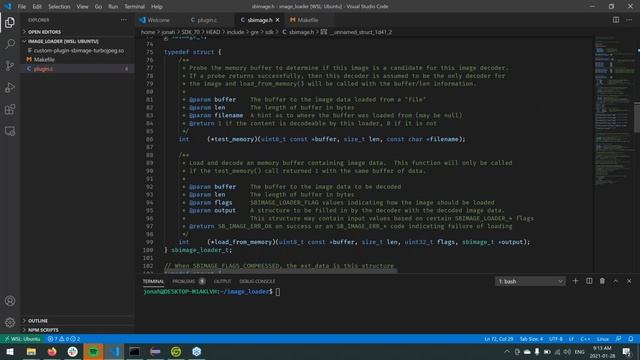Show the Debug Console panel tab
Image resolution: width=640 pixels, height=360 pixels.
tap(257, 281)
